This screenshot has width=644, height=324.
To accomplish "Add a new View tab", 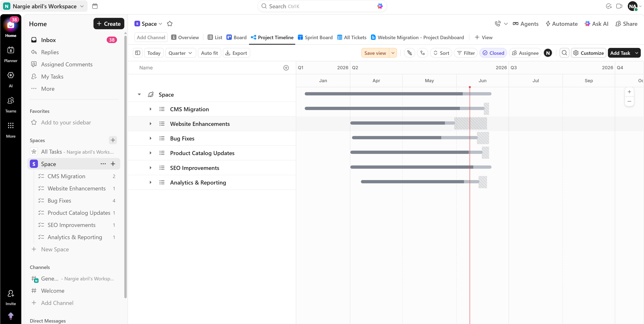I will [483, 37].
